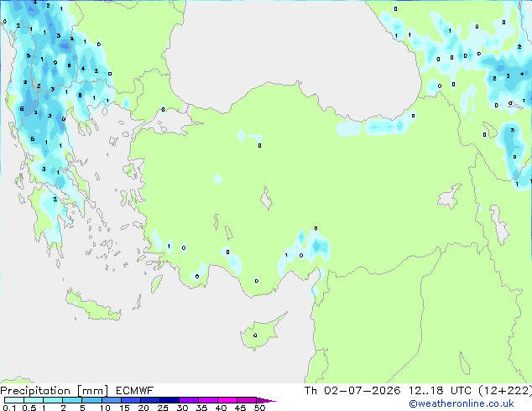Click the 0.5–1 mm legend color swatch

(x=34, y=400)
